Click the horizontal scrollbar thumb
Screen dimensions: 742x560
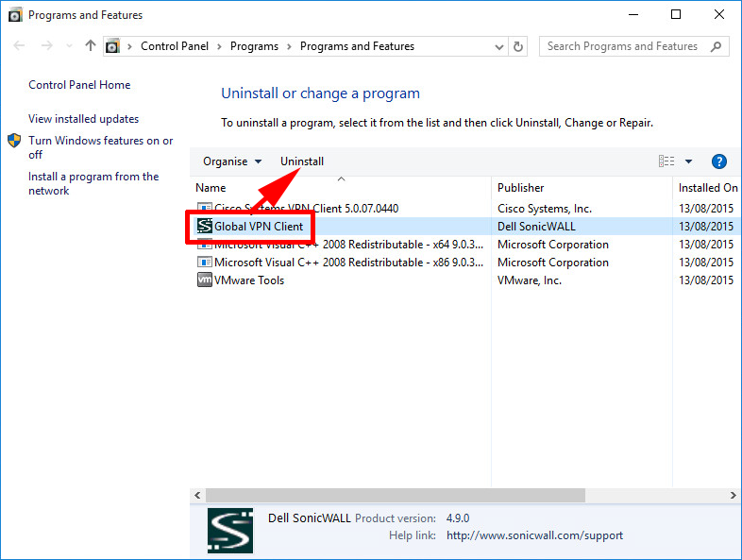[396, 495]
